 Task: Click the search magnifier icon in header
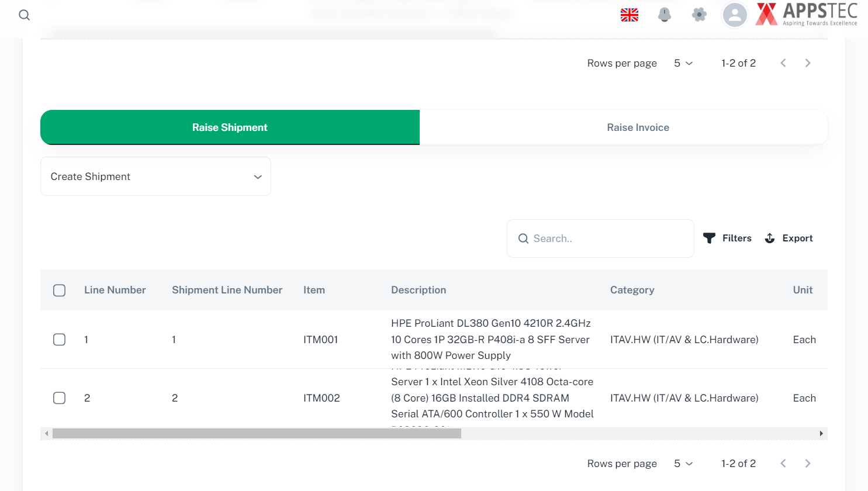[x=24, y=15]
